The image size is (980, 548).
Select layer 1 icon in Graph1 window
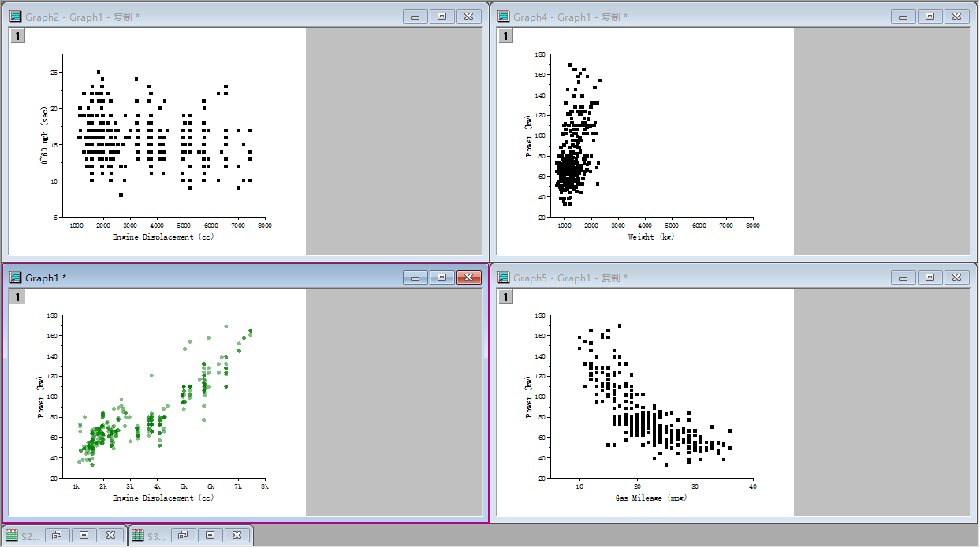tap(17, 296)
